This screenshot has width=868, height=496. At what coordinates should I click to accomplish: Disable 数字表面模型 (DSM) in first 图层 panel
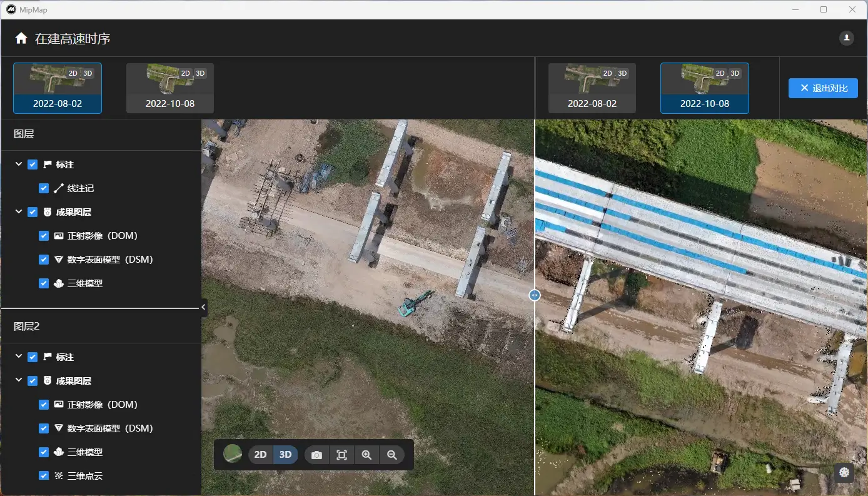click(44, 260)
